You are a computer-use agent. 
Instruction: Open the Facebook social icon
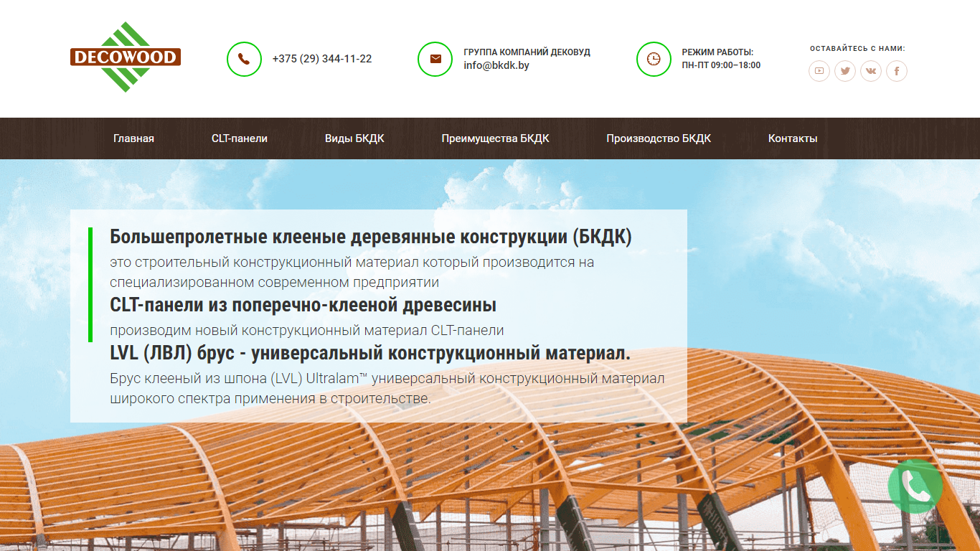(x=897, y=71)
